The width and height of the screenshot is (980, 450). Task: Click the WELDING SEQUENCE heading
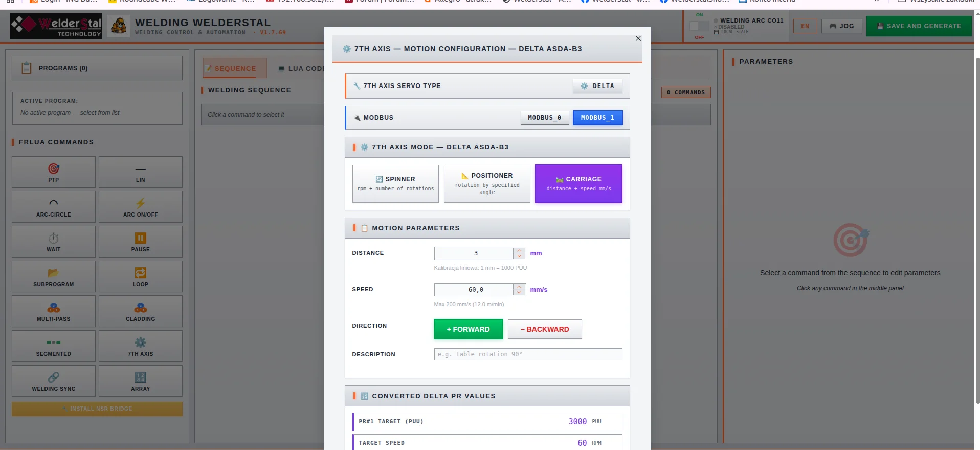[250, 90]
